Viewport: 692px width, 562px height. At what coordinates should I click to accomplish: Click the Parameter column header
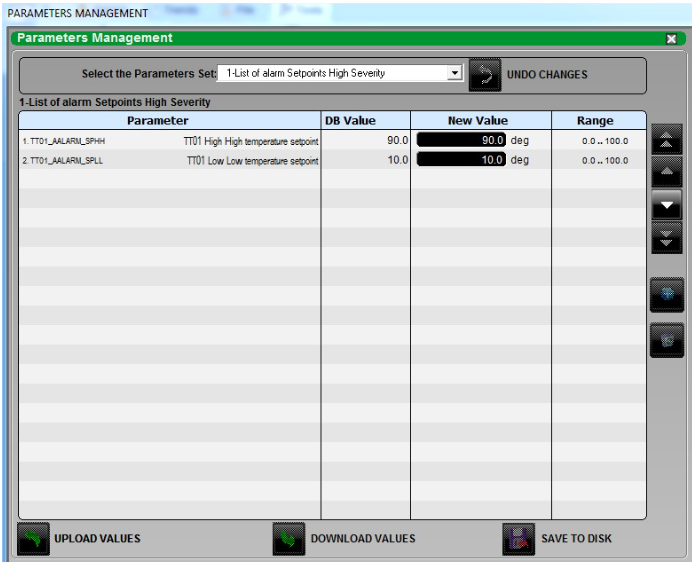coord(170,121)
